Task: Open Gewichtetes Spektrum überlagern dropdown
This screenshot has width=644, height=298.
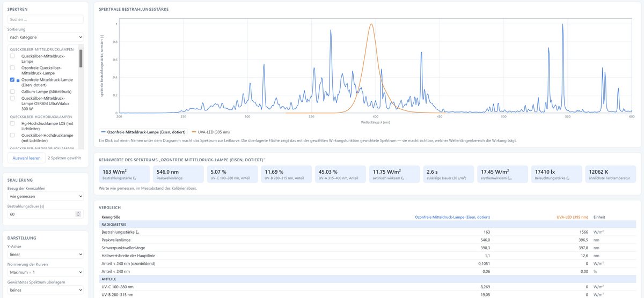Action: [x=46, y=289]
